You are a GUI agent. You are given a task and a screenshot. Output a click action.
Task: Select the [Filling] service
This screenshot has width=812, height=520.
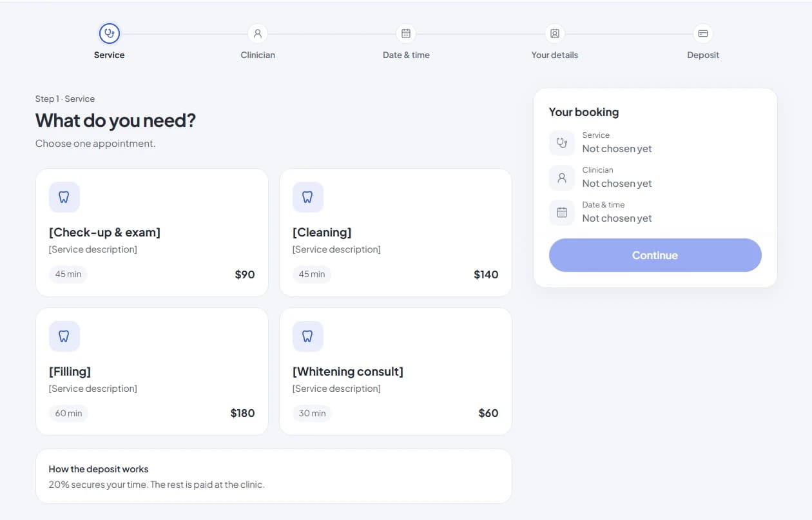coord(152,371)
